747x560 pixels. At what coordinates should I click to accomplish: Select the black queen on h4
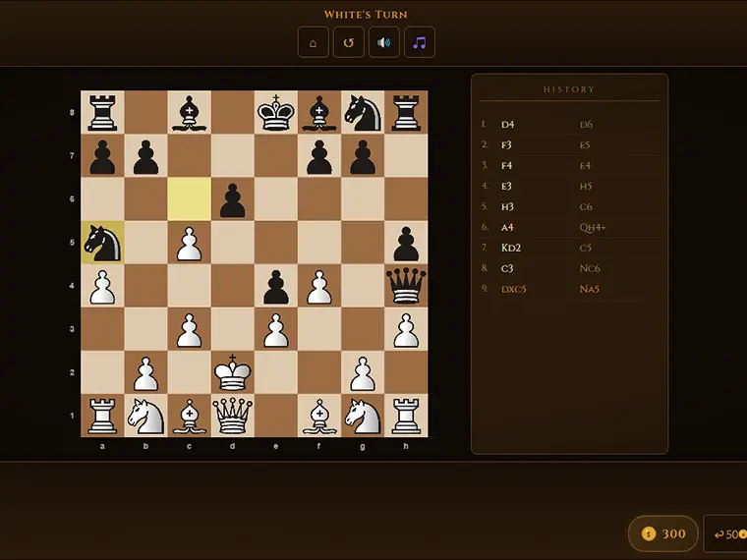[x=406, y=286]
